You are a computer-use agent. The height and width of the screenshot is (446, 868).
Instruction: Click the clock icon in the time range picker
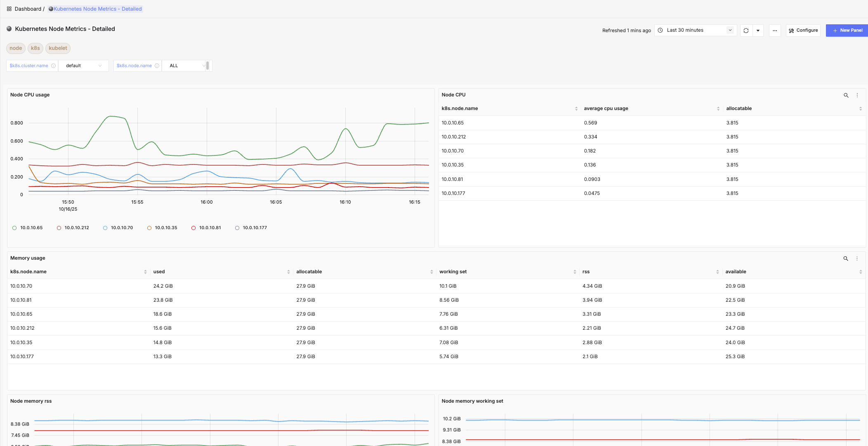(660, 30)
